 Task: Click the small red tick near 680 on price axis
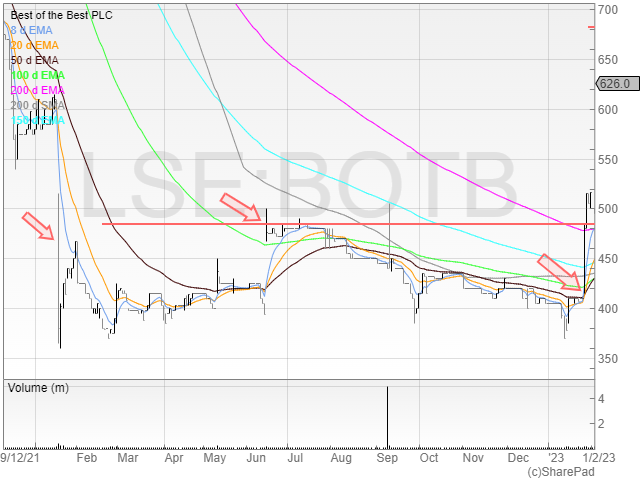591,27
